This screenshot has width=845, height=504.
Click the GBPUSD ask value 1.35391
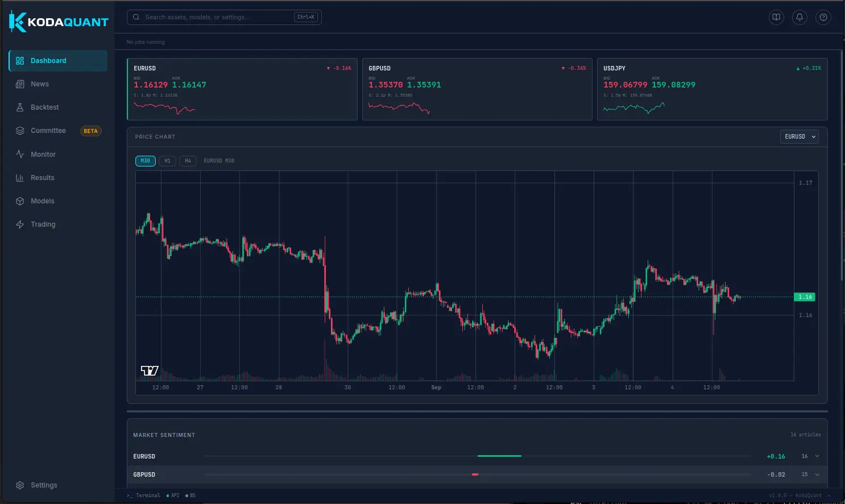(424, 85)
